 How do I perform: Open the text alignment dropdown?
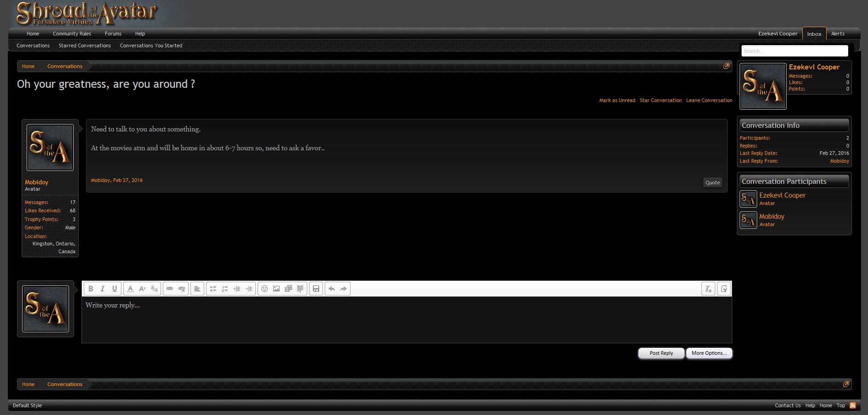coord(197,289)
